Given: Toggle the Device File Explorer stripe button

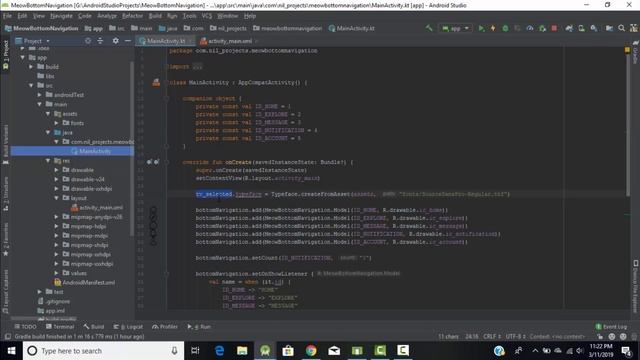Looking at the screenshot, I should click(636, 287).
